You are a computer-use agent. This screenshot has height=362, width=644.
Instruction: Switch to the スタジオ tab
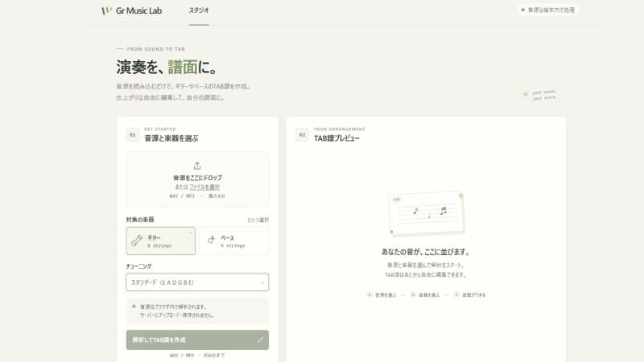(199, 10)
